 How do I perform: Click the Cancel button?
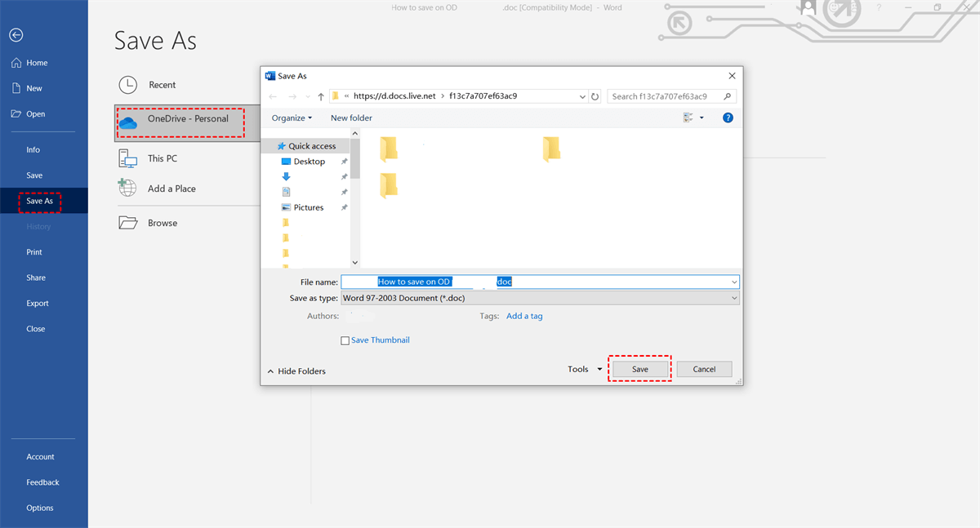[704, 370]
